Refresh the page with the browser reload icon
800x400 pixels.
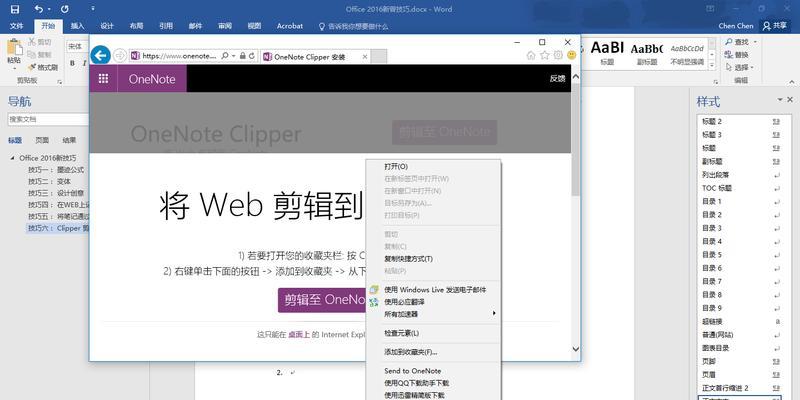coord(252,56)
